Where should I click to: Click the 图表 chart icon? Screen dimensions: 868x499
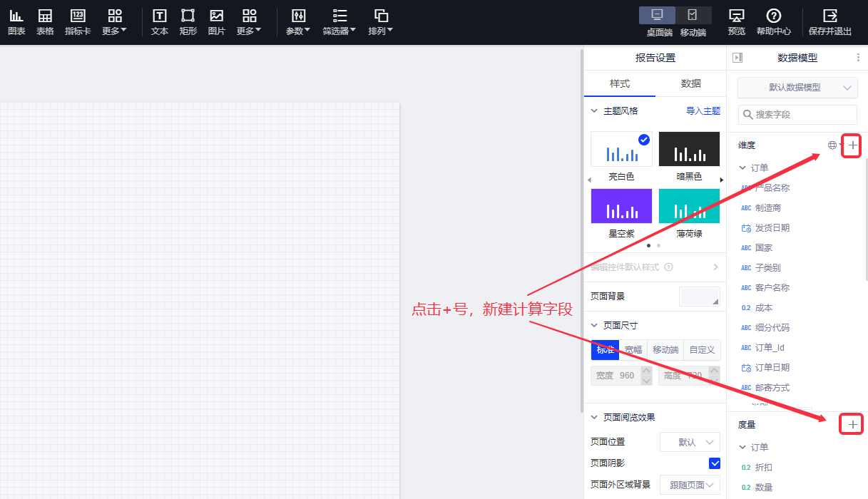point(16,21)
